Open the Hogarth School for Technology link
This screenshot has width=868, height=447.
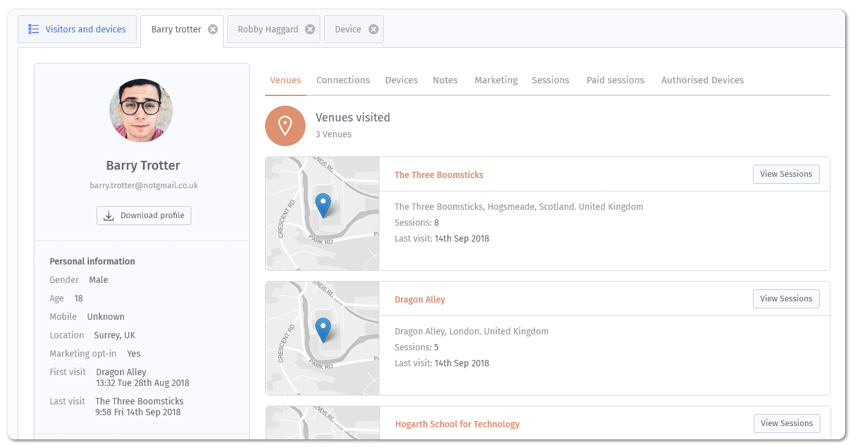click(x=458, y=423)
